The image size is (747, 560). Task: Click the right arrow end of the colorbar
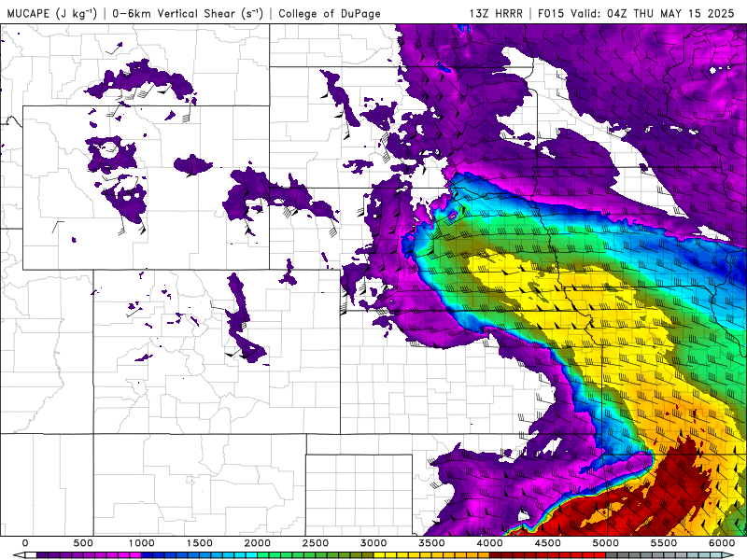pyautogui.click(x=728, y=555)
